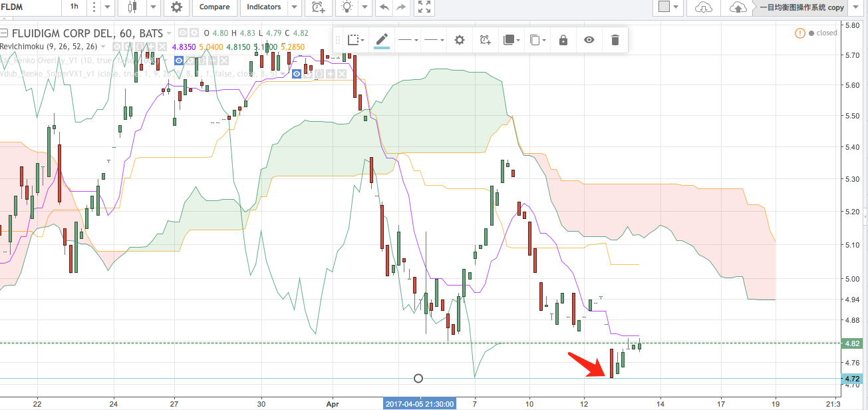Open the Indicators menu
This screenshot has width=868, height=410.
click(x=263, y=7)
